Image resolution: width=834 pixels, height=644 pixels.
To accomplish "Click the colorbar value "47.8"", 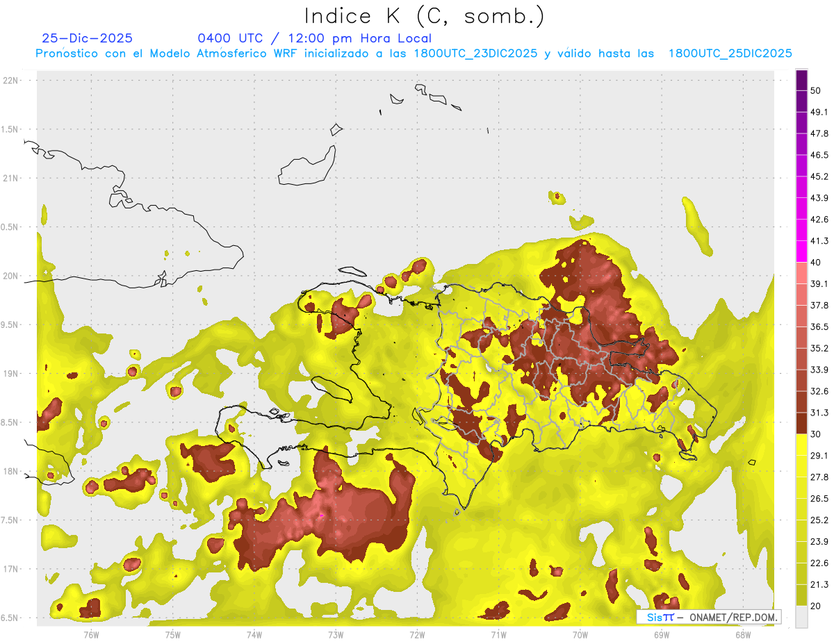I will [819, 133].
